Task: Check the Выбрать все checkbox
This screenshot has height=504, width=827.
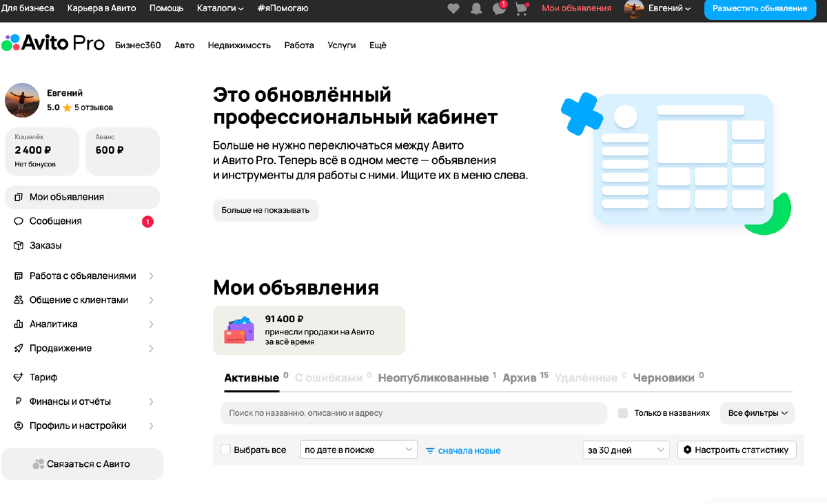Action: pos(225,448)
